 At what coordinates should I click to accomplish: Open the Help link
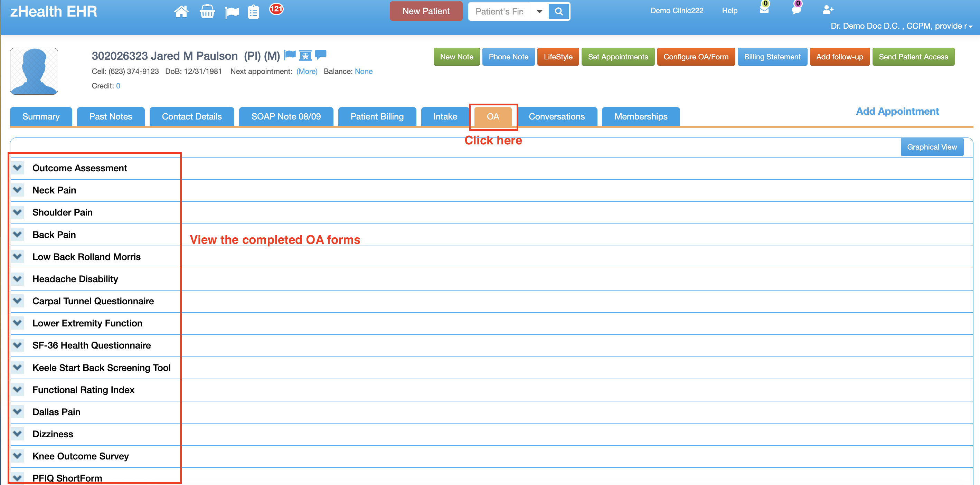coord(730,11)
